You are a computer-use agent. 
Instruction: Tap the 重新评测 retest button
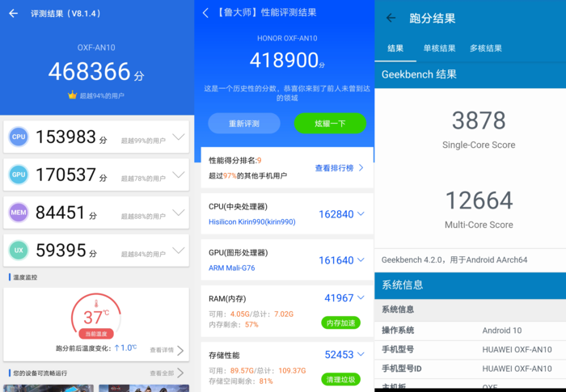[x=244, y=124]
